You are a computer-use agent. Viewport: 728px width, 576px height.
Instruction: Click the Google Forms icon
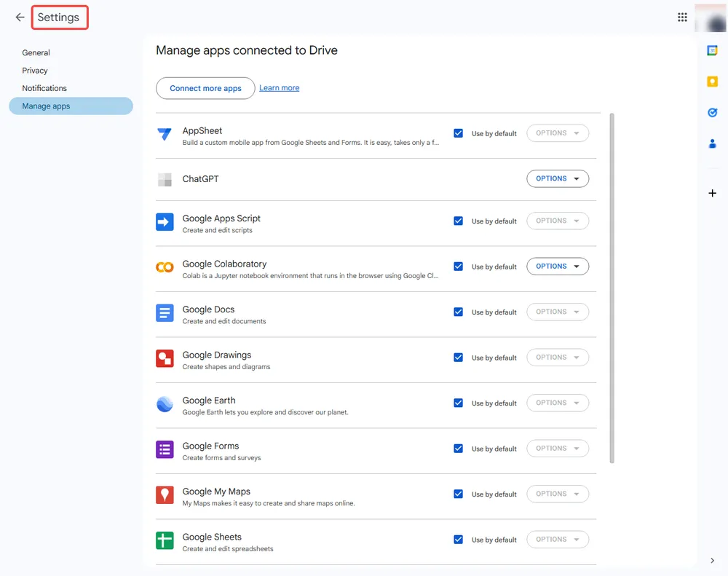point(165,449)
